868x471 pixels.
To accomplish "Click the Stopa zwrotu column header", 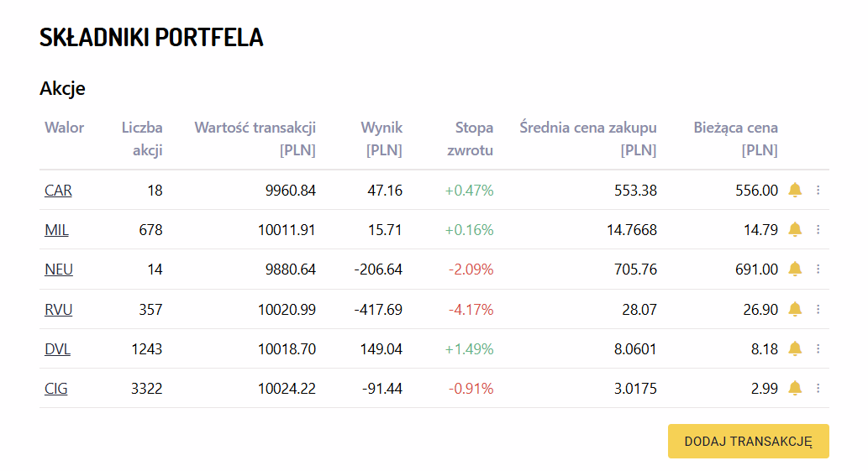I will (470, 139).
